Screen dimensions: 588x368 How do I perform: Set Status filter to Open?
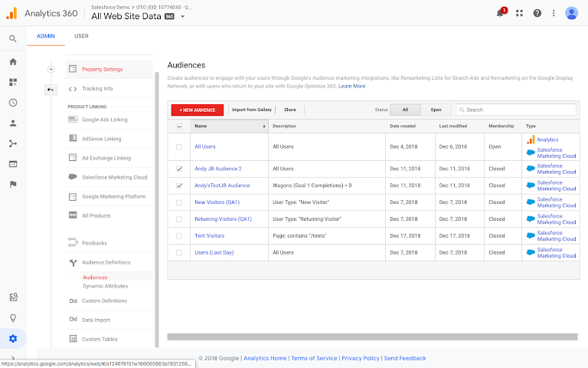coord(436,110)
